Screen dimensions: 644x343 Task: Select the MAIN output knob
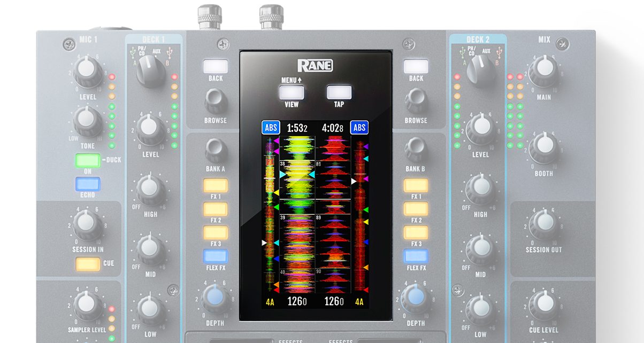pyautogui.click(x=543, y=72)
